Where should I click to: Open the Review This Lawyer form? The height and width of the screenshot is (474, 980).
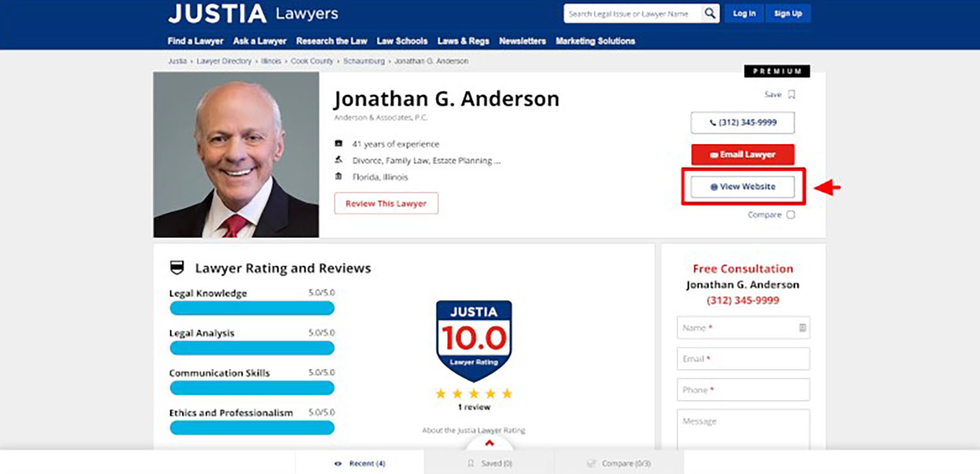pos(385,203)
